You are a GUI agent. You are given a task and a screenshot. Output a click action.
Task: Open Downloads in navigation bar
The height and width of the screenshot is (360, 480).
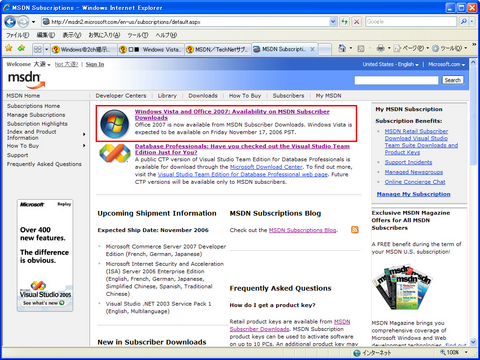coord(203,96)
